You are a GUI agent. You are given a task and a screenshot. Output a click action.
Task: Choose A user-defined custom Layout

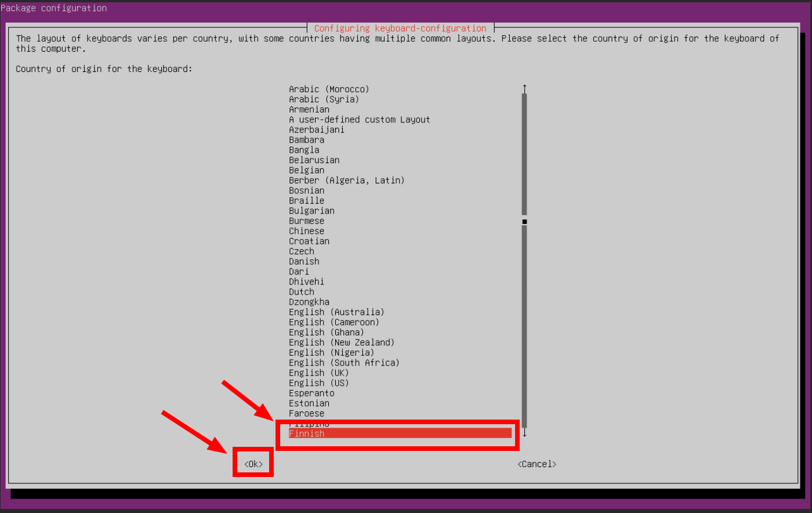click(x=360, y=120)
